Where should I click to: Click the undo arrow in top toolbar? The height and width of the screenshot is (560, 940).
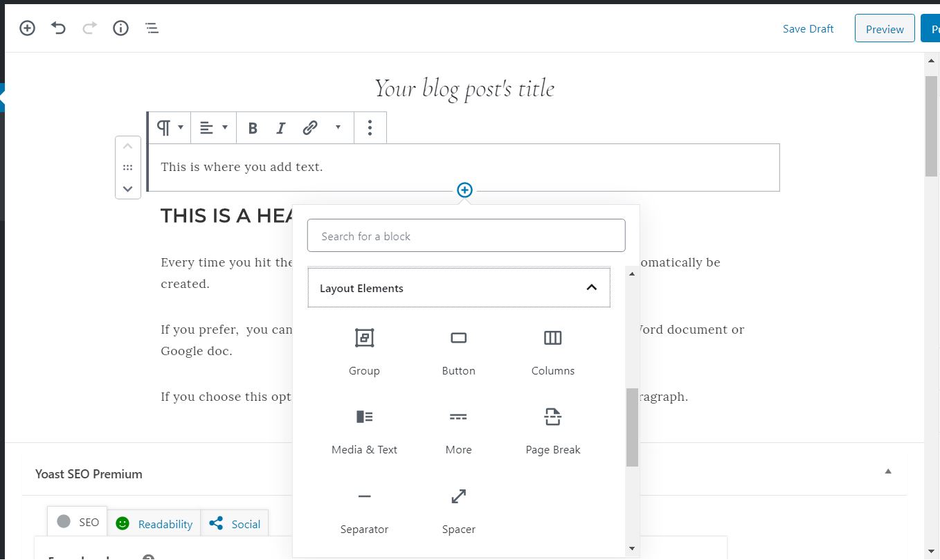coord(59,28)
